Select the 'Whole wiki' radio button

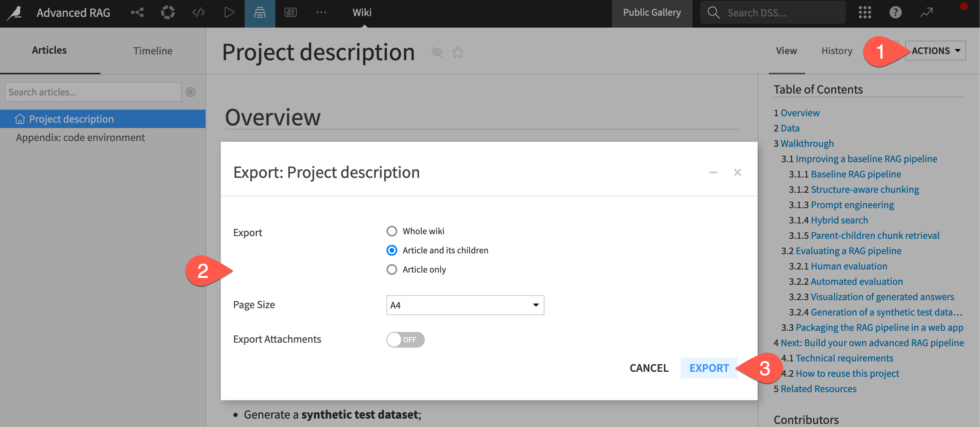391,231
